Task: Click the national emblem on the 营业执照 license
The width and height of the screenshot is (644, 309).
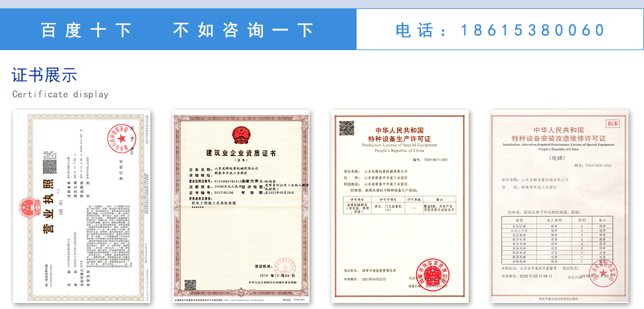Action: 29,208
